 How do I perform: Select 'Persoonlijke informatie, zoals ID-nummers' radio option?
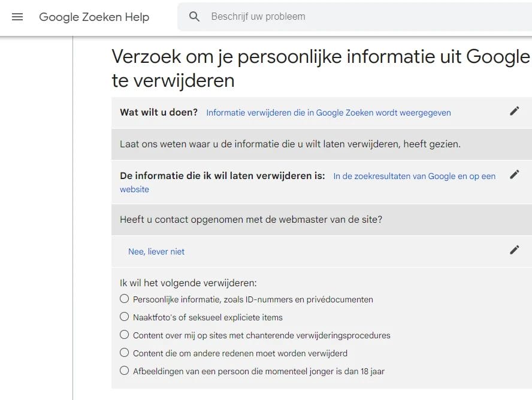pyautogui.click(x=125, y=299)
